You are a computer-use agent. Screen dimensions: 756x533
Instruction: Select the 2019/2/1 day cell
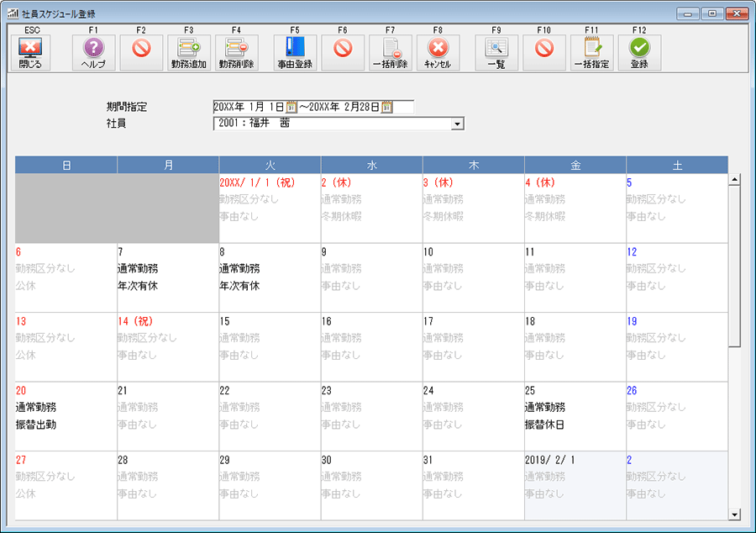click(x=575, y=486)
